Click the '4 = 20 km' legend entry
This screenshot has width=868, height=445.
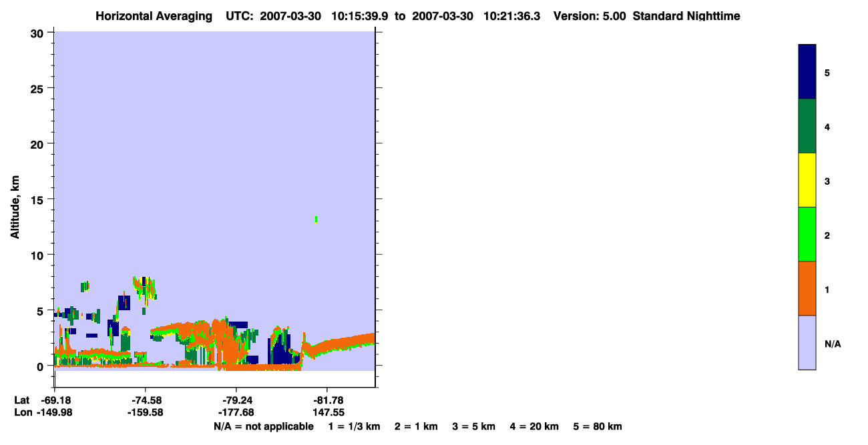(535, 426)
